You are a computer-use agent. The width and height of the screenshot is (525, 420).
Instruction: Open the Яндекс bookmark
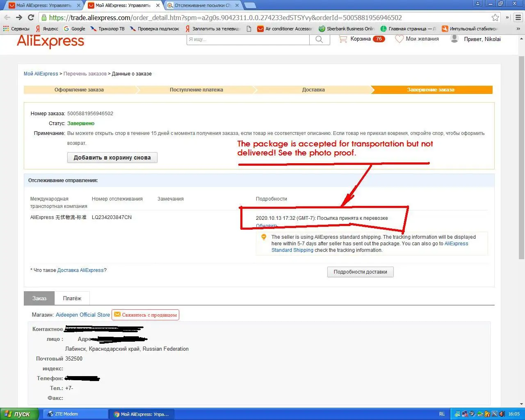[47, 29]
